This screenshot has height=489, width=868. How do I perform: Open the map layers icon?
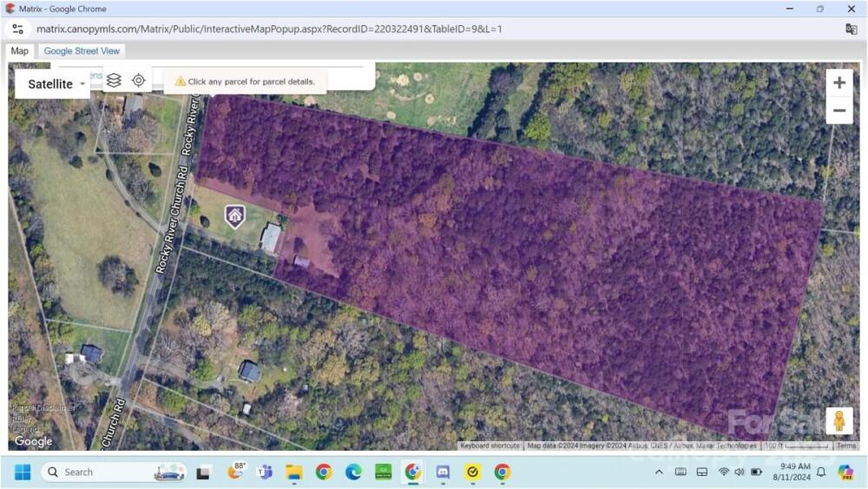click(114, 81)
